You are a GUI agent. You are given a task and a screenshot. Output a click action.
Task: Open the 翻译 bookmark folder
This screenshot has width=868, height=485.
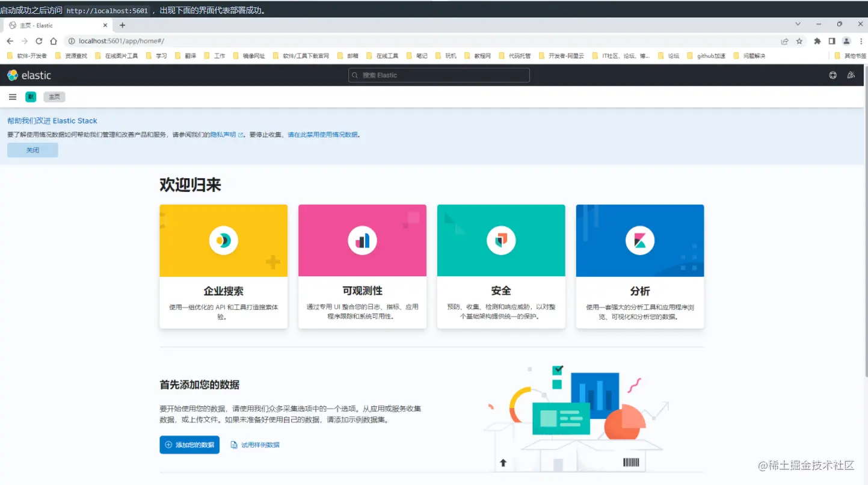[x=185, y=56]
